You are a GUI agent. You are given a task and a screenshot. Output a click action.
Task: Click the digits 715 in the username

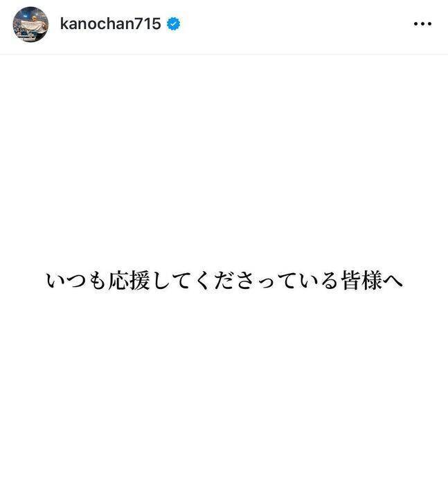(x=148, y=24)
